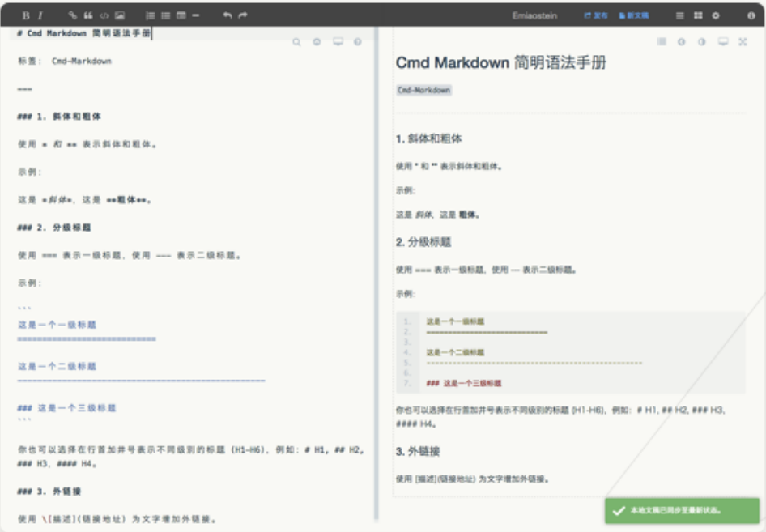The height and width of the screenshot is (532, 766).
Task: Insert a table using the table icon
Action: point(181,15)
